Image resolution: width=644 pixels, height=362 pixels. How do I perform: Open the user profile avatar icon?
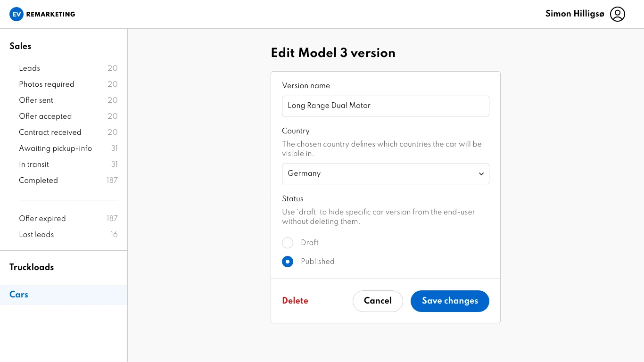[x=617, y=14]
